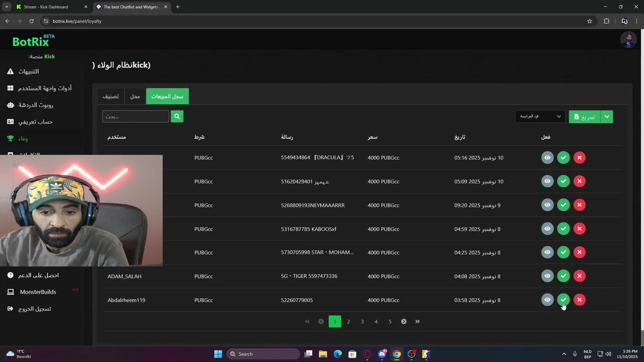
Task: Open Google Chrome from the taskbar
Action: [397, 354]
